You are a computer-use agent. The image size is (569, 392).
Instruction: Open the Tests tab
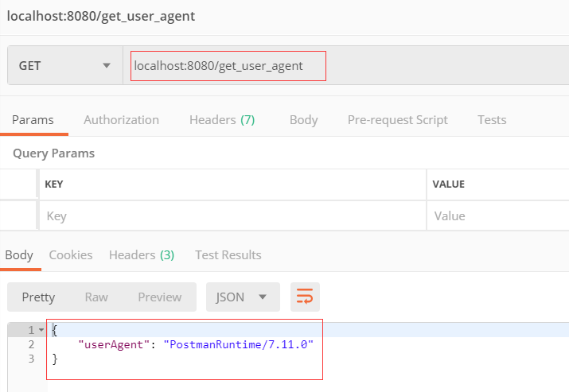point(492,120)
